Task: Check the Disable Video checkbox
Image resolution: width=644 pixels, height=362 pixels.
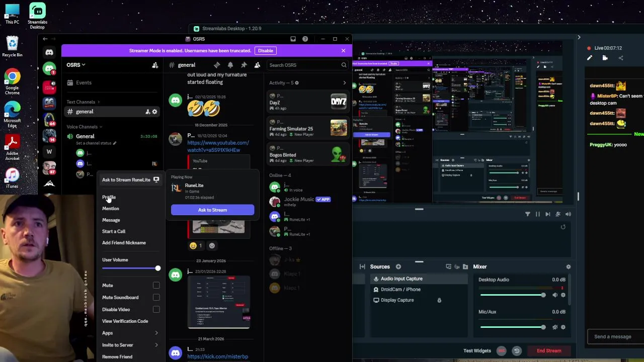Action: (156, 310)
